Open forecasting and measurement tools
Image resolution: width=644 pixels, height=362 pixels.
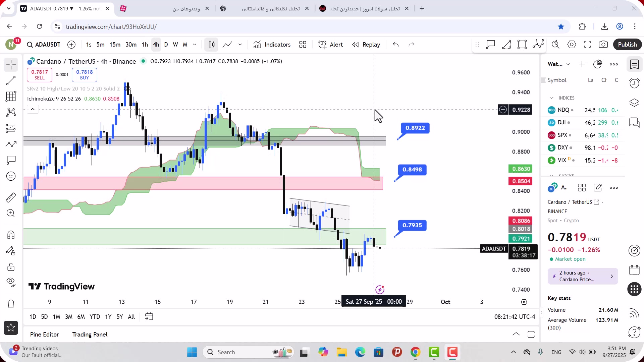point(11,128)
